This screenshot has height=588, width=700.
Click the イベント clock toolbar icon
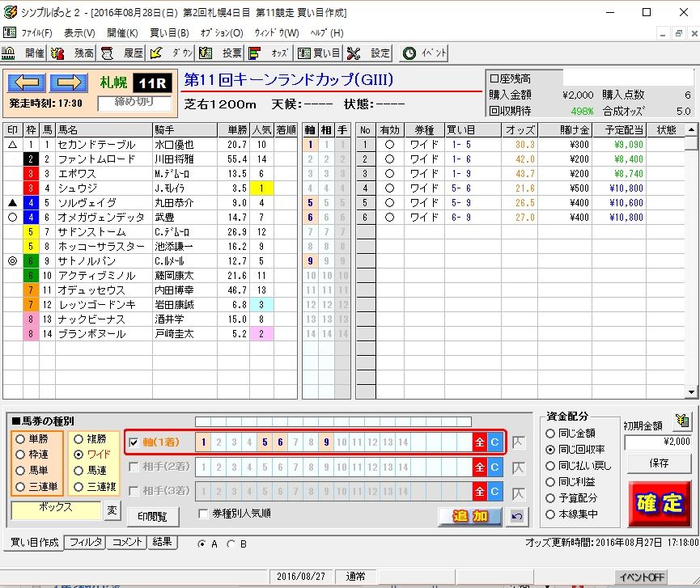(424, 53)
